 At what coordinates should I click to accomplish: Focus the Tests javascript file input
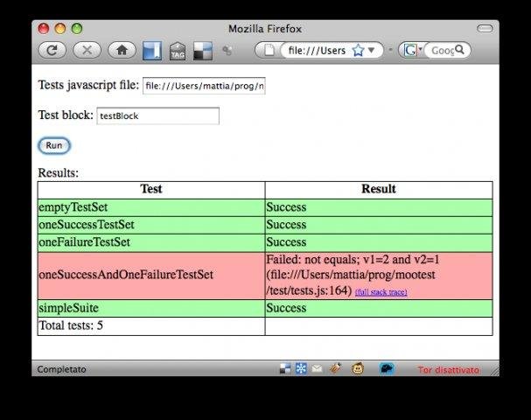204,86
